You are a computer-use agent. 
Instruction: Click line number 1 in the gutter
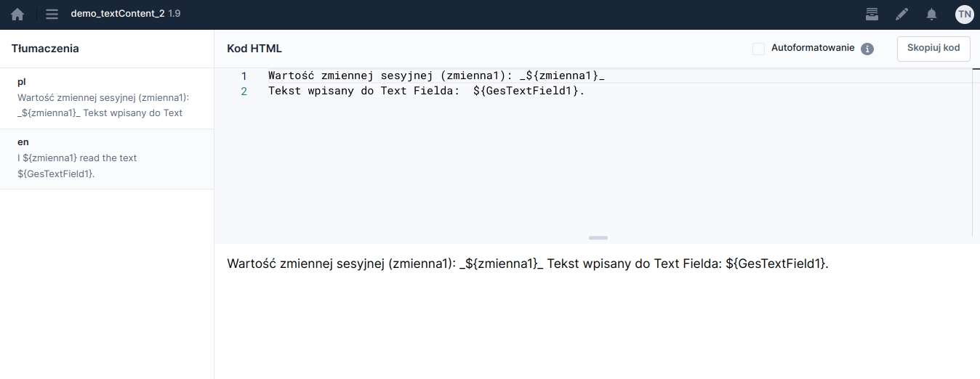(x=244, y=76)
